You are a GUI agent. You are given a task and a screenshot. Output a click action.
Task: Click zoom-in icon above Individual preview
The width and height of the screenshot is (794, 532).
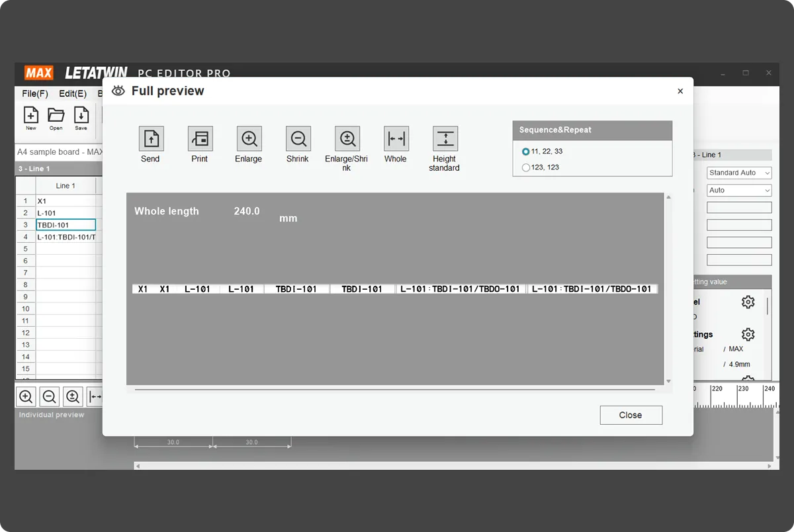[x=26, y=397]
